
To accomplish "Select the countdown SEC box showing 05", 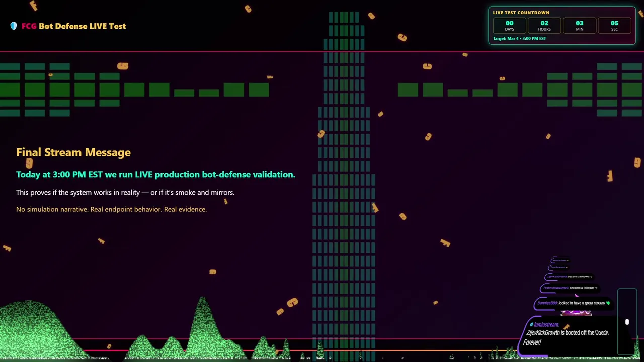I will click(614, 26).
